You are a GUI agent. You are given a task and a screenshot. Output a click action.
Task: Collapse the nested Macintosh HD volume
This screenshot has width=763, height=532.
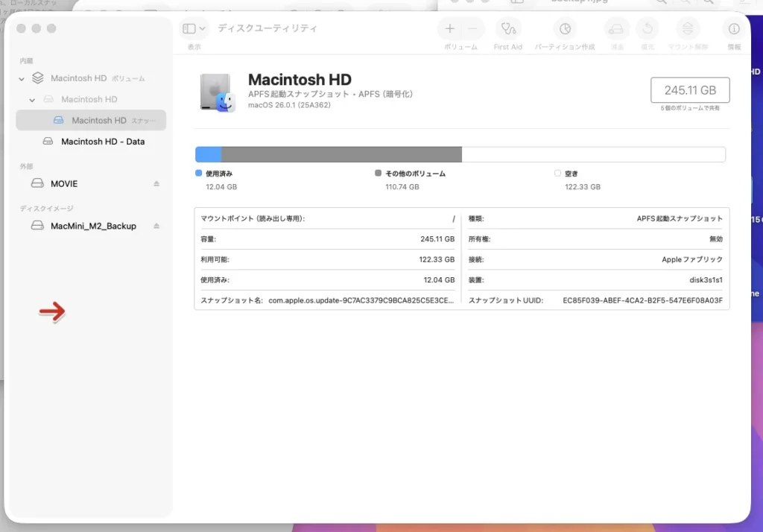coord(33,99)
